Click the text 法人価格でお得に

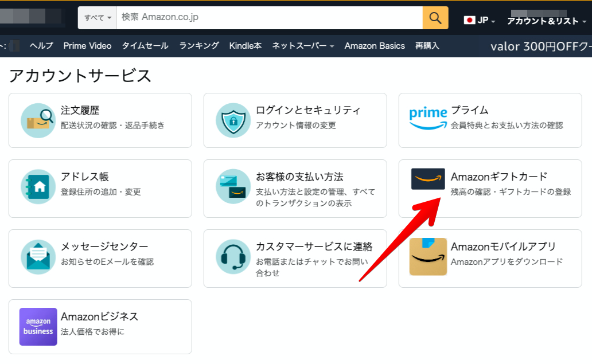tap(92, 331)
